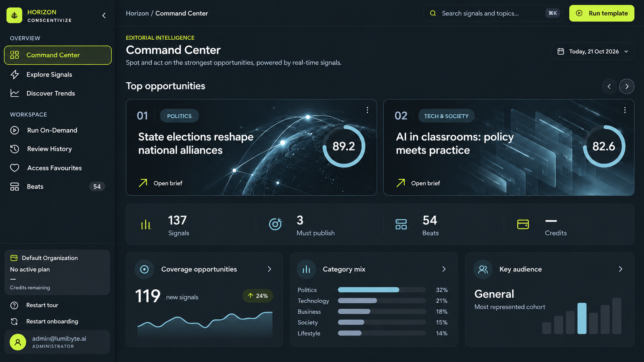
Task: Click the calendar icon in date picker
Action: click(561, 51)
